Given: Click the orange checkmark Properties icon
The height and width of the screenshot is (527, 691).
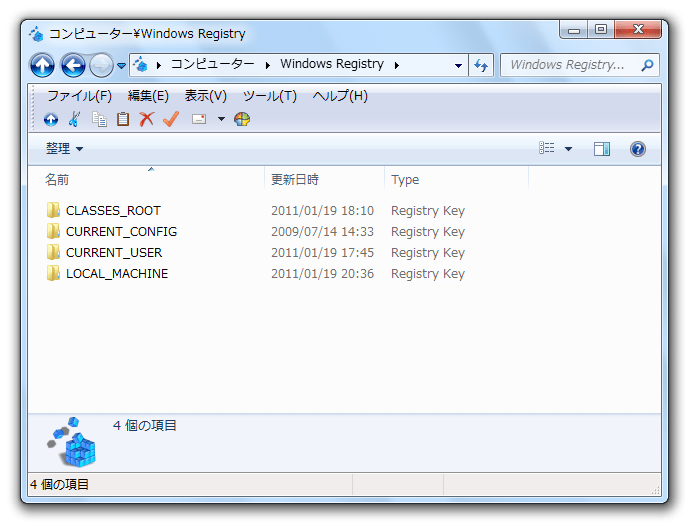Looking at the screenshot, I should coord(171,119).
